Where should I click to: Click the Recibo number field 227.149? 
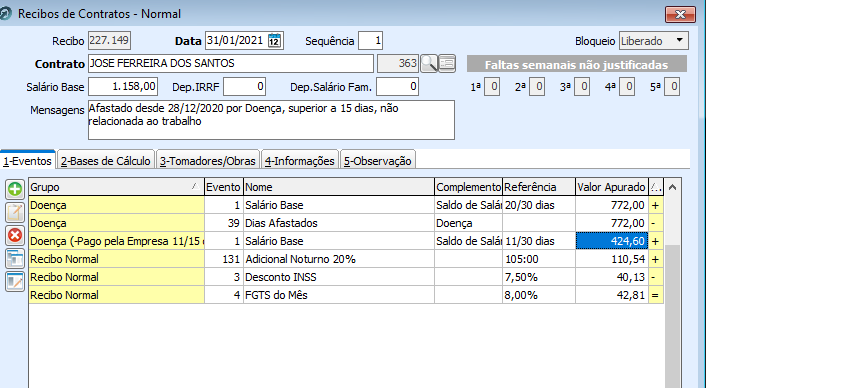[x=110, y=40]
